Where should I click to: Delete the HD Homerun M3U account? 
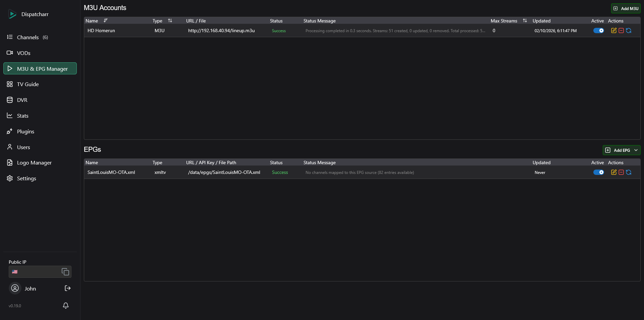(x=621, y=30)
